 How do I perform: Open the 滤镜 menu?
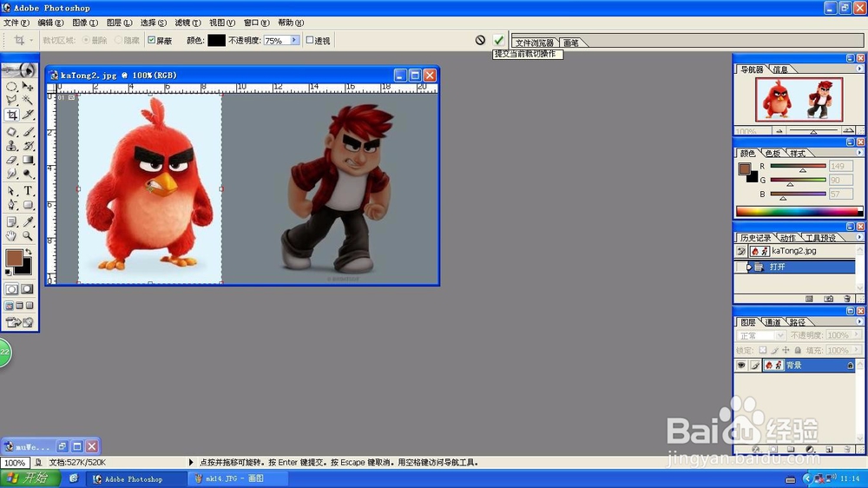187,23
